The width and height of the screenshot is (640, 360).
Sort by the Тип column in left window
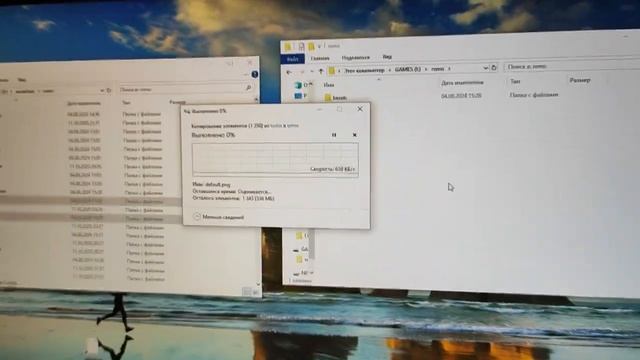pyautogui.click(x=126, y=103)
